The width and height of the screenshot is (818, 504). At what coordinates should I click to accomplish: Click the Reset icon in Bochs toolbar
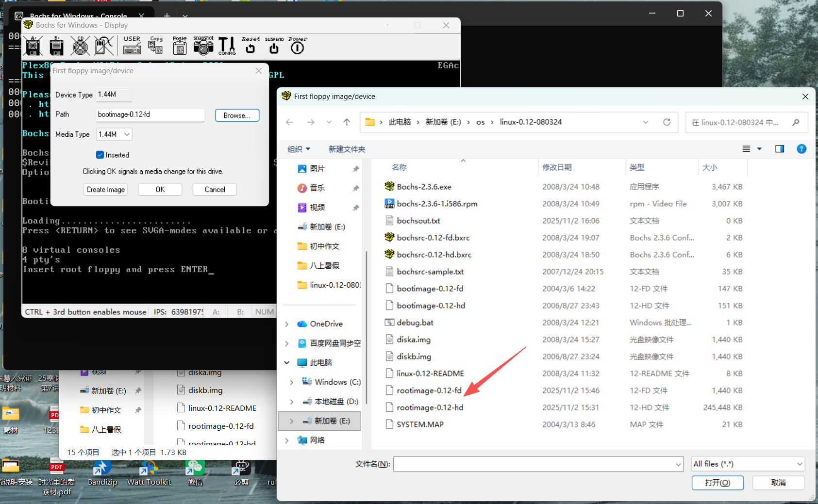click(250, 46)
